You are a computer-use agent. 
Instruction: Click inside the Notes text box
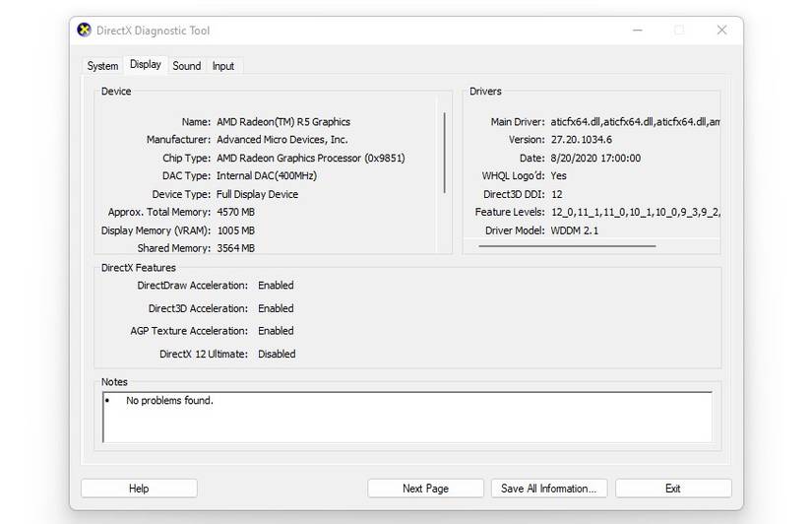[407, 418]
